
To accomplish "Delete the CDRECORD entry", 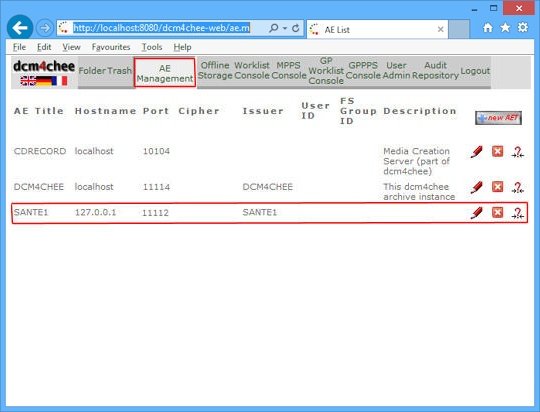I will tap(497, 151).
